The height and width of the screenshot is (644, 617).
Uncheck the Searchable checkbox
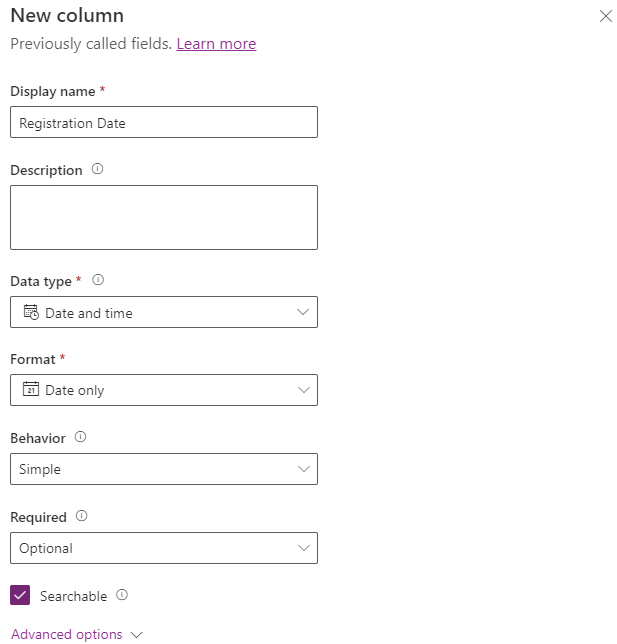20,596
